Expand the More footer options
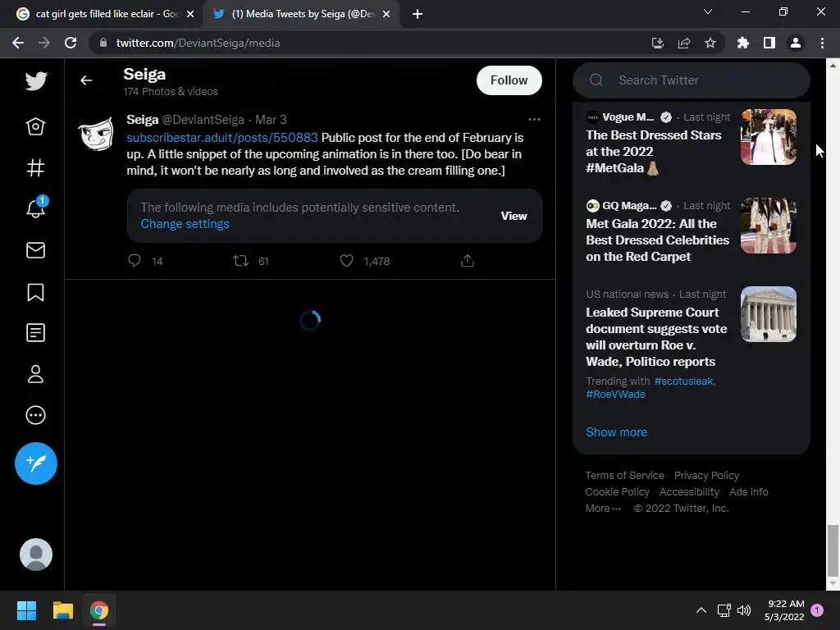840x630 pixels. click(603, 509)
